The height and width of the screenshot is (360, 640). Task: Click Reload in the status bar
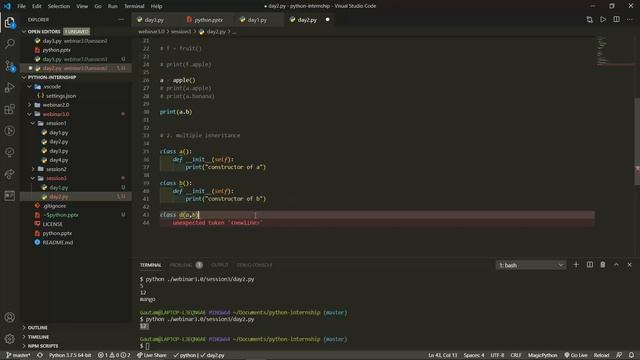(x=601, y=355)
